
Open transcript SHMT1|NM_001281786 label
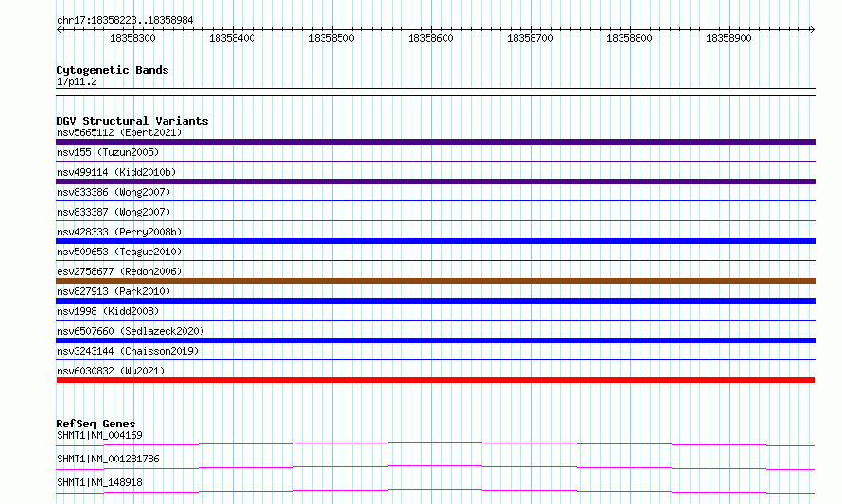tap(108, 459)
